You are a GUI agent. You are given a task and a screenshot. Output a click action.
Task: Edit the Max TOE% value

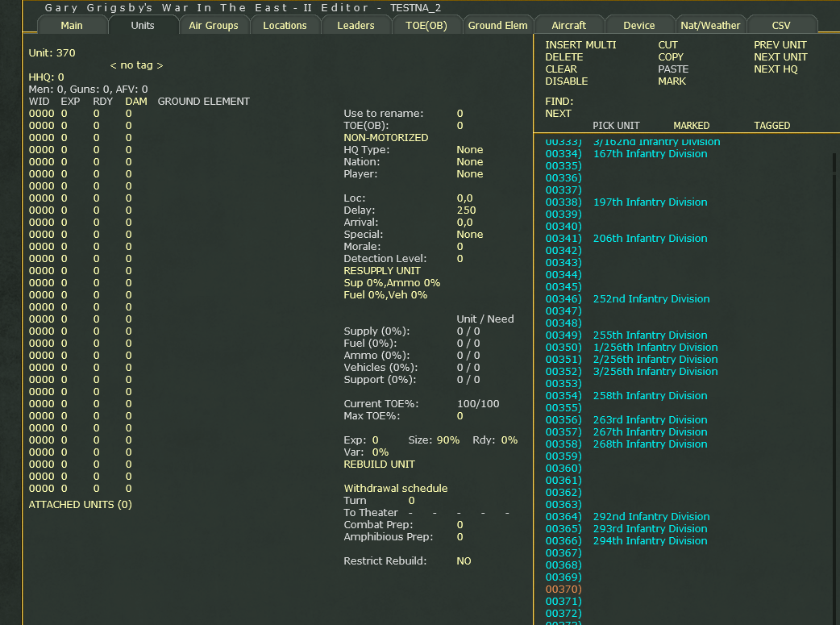point(460,416)
